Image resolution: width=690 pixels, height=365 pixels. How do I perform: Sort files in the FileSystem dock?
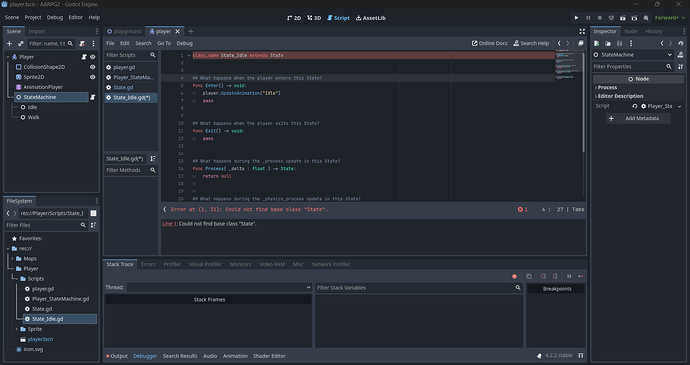(x=93, y=225)
